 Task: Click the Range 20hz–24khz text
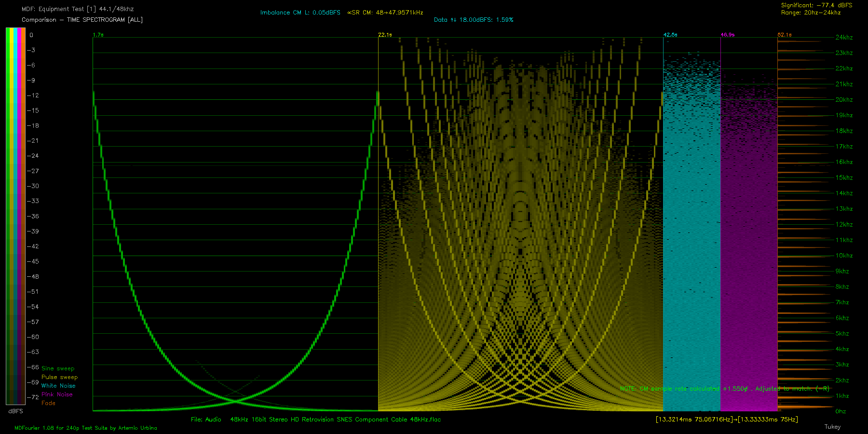(x=811, y=13)
